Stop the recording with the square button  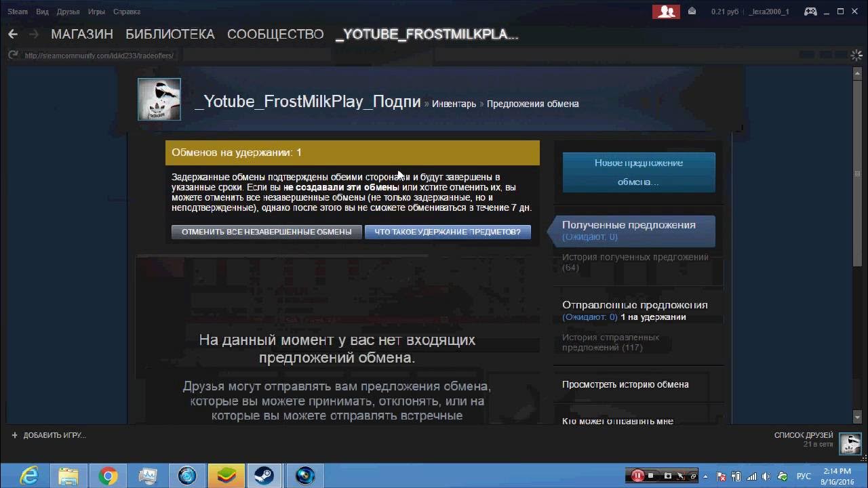651,476
